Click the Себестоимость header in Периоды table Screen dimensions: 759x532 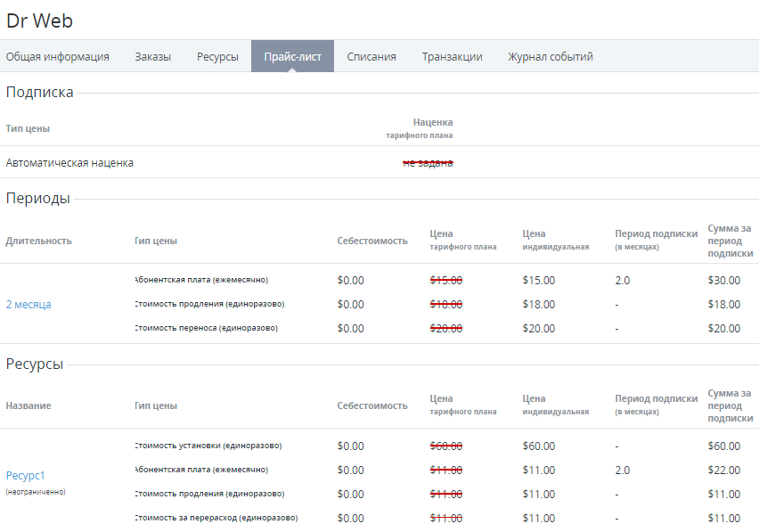(x=372, y=241)
